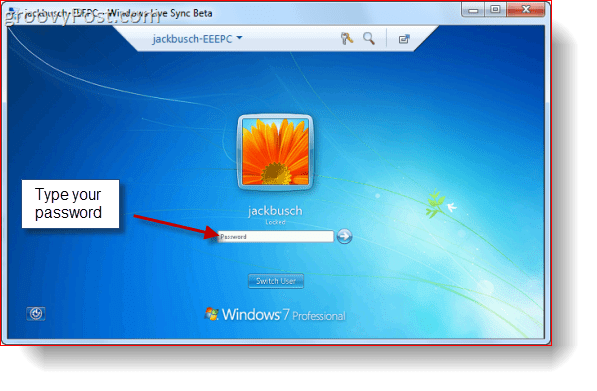This screenshot has width=597, height=391.
Task: Click the magnifying glass zoom icon
Action: click(x=369, y=38)
